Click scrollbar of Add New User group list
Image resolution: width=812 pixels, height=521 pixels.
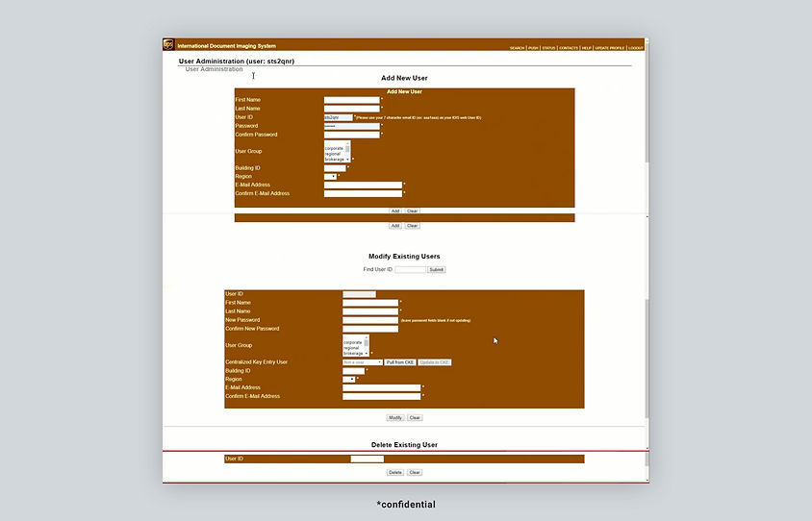pos(348,152)
